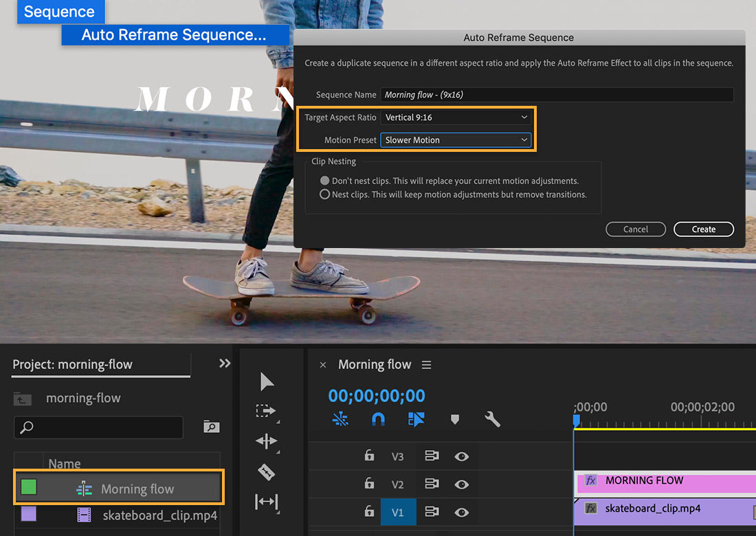This screenshot has height=536, width=756.
Task: Click the green label swatch for Morning flow
Action: coord(27,487)
